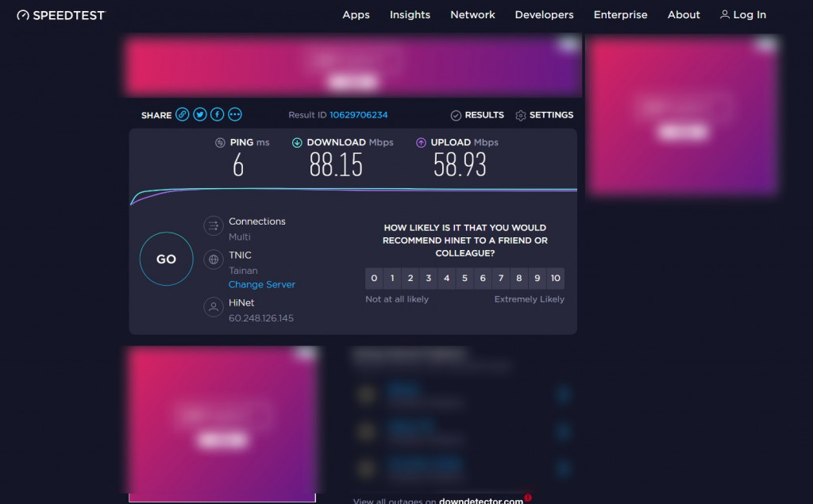Share result on Facebook icon

(218, 114)
